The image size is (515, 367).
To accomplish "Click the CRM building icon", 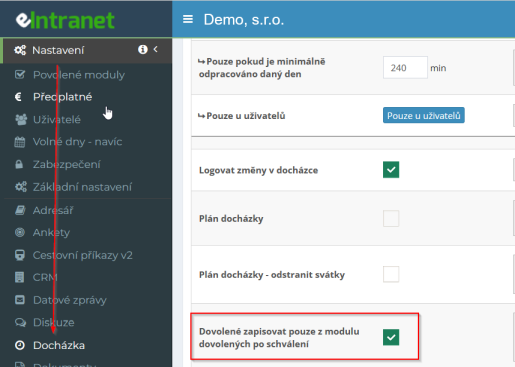I will tap(20, 277).
